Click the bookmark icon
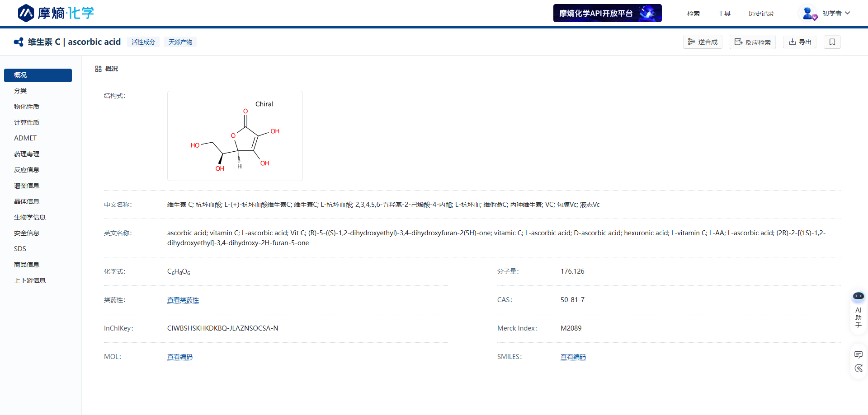Viewport: 868px width, 415px height. (832, 42)
